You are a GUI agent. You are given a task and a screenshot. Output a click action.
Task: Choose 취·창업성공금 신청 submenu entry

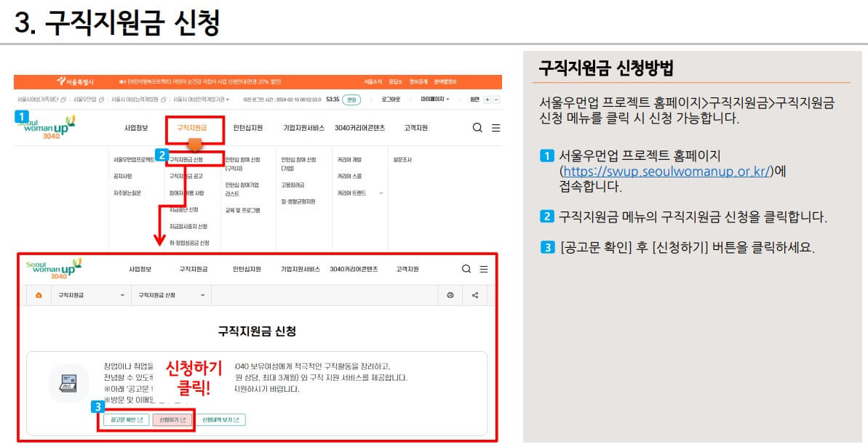(x=189, y=243)
